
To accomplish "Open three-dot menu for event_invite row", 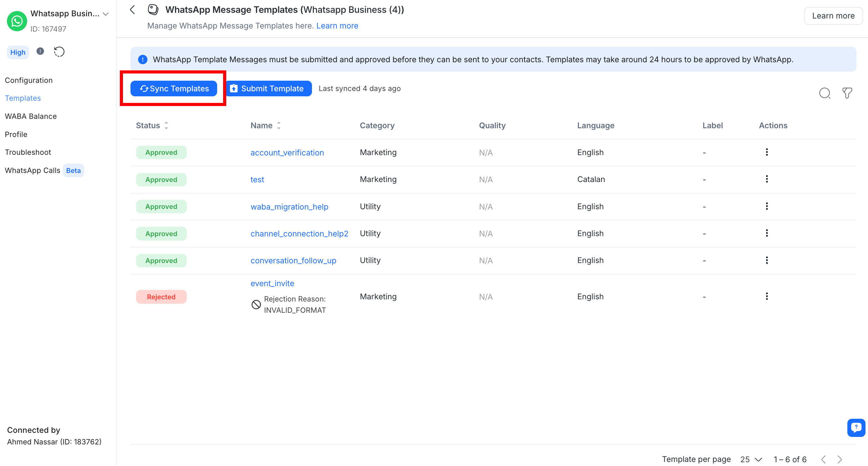I will pos(767,296).
